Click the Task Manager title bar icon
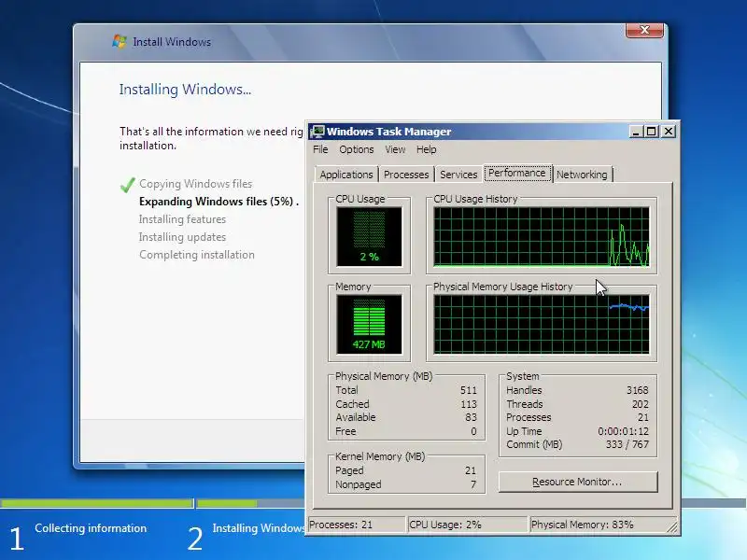The height and width of the screenshot is (560, 747). tap(317, 132)
